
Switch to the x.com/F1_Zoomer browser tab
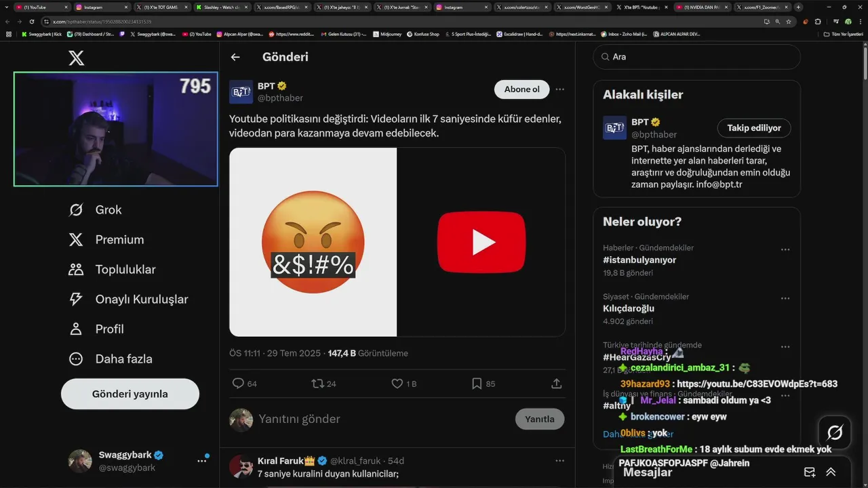click(763, 7)
